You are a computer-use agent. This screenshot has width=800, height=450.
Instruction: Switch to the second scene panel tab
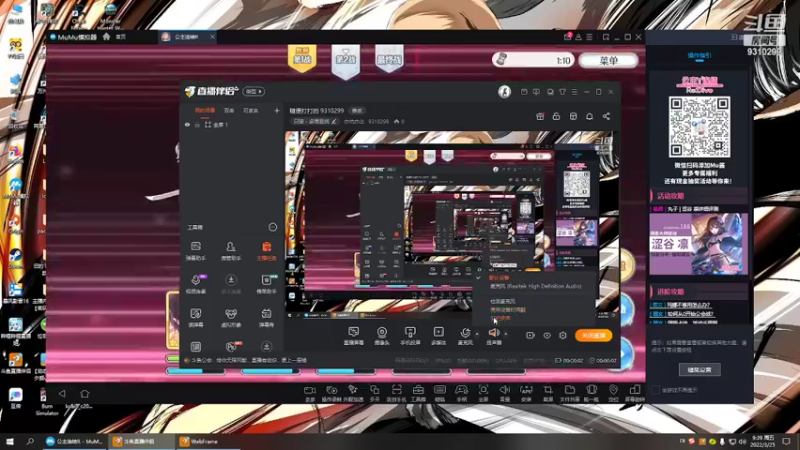coord(229,110)
